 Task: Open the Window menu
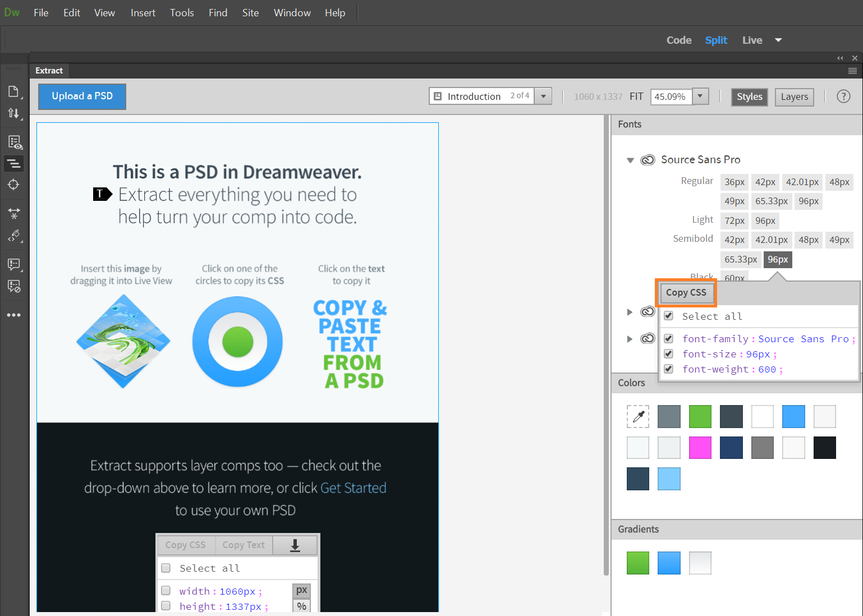292,12
